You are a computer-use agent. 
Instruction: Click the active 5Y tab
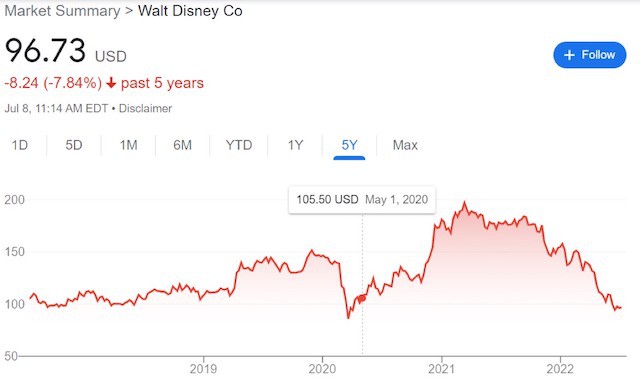click(x=349, y=145)
